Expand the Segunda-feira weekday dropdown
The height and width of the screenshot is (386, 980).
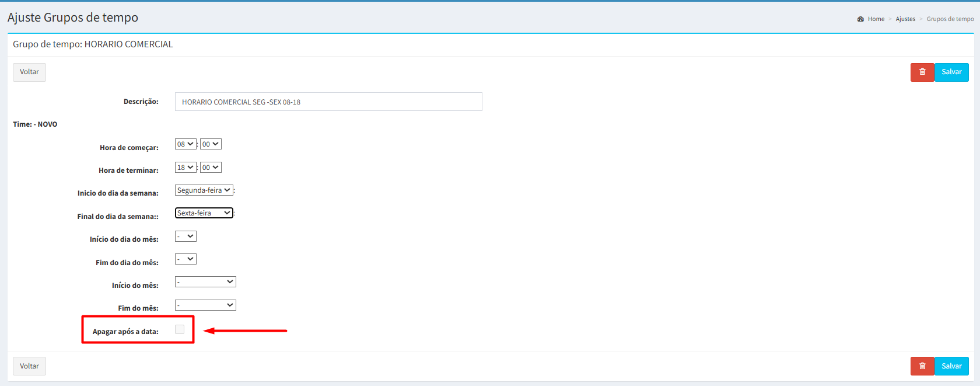(x=204, y=190)
